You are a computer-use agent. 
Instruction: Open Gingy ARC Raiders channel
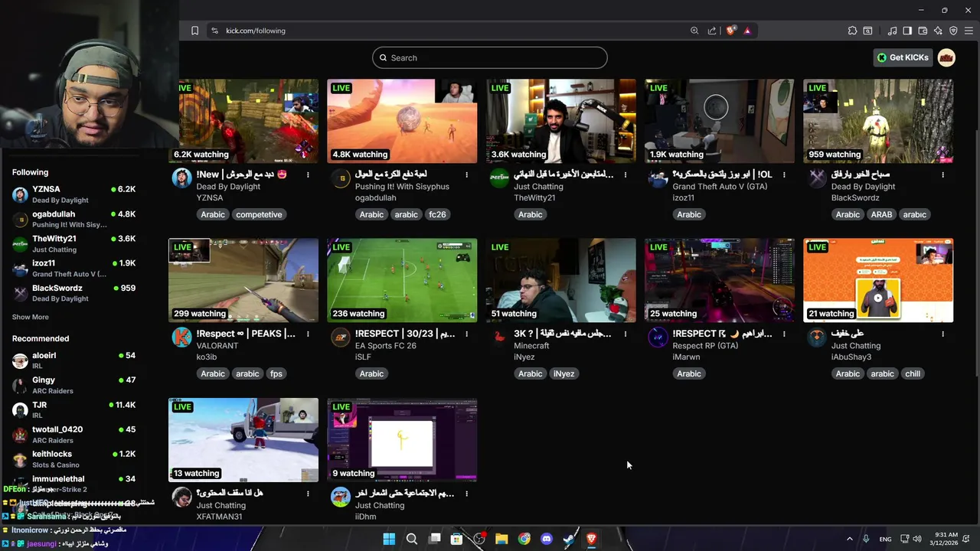(x=73, y=385)
